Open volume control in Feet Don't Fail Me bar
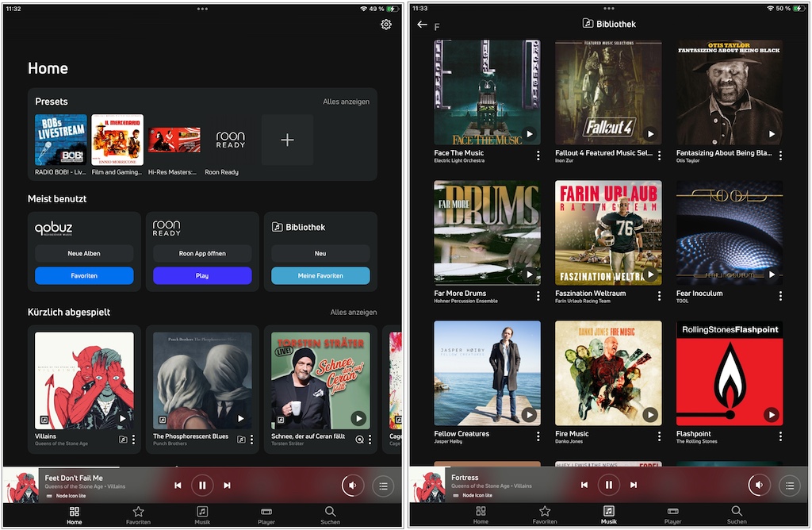The width and height of the screenshot is (812, 530). (x=353, y=486)
